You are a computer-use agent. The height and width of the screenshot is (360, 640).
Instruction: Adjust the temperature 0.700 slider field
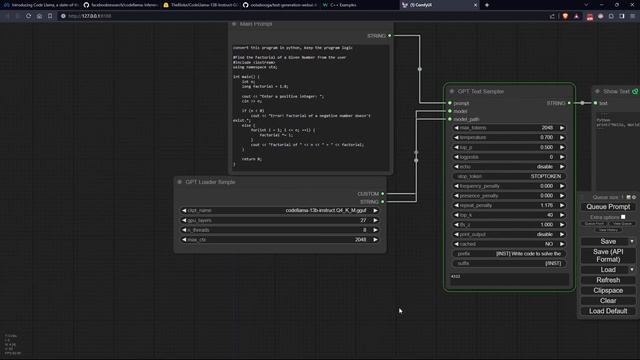(509, 138)
